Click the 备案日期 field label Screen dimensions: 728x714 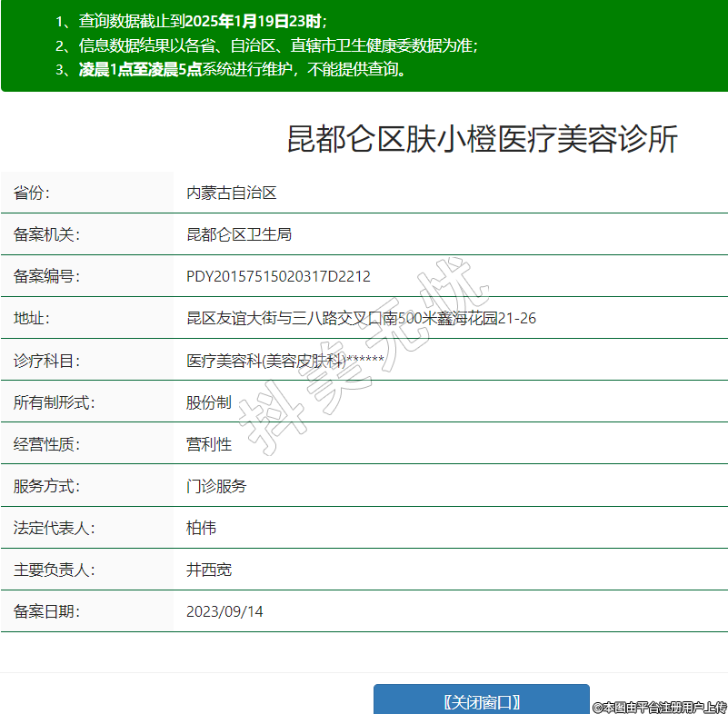(x=47, y=611)
